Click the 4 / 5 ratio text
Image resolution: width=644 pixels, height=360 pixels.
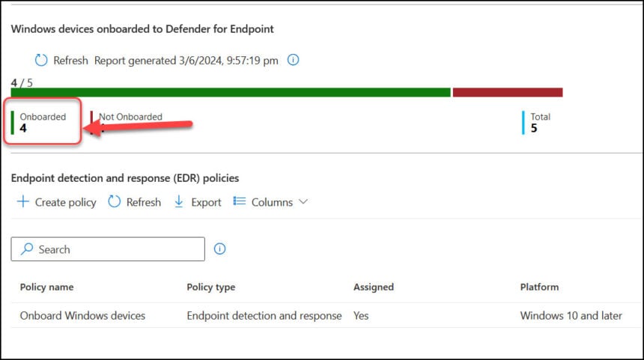point(22,82)
